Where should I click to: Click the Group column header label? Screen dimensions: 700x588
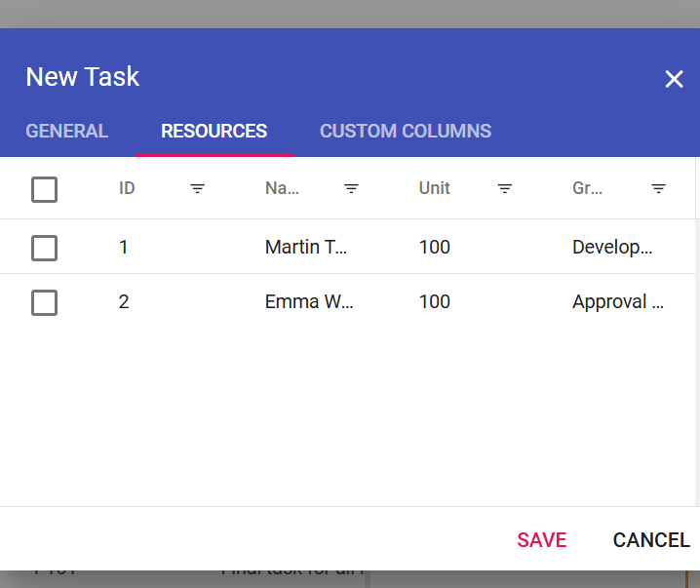tap(588, 188)
